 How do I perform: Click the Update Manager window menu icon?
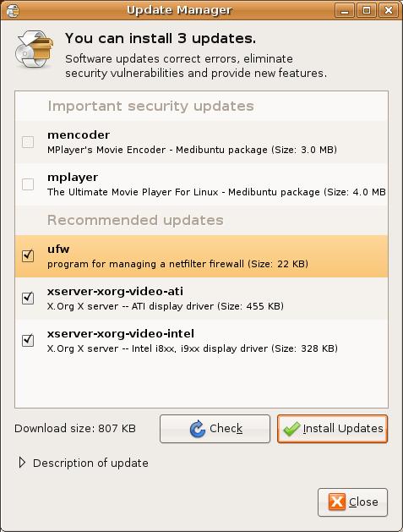click(x=13, y=10)
